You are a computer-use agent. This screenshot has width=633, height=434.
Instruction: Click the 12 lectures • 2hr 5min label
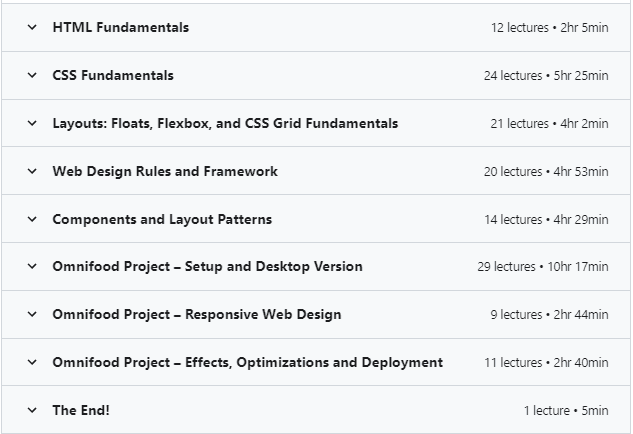coord(549,28)
